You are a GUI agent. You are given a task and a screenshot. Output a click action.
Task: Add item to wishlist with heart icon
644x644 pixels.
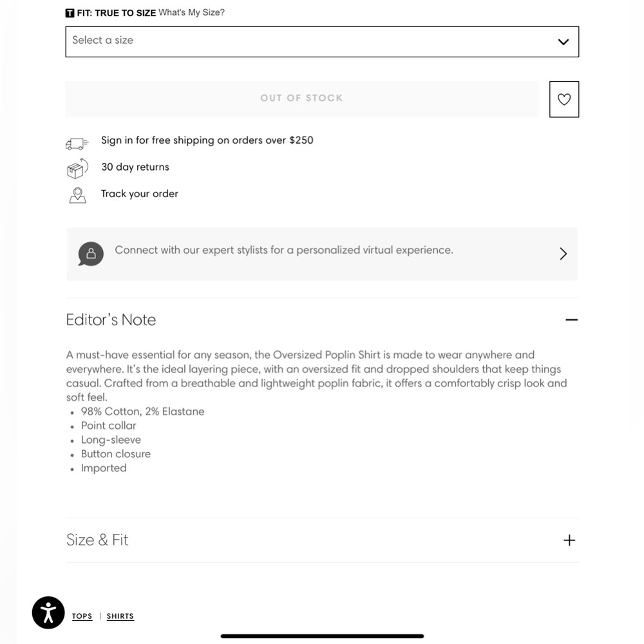click(x=564, y=99)
